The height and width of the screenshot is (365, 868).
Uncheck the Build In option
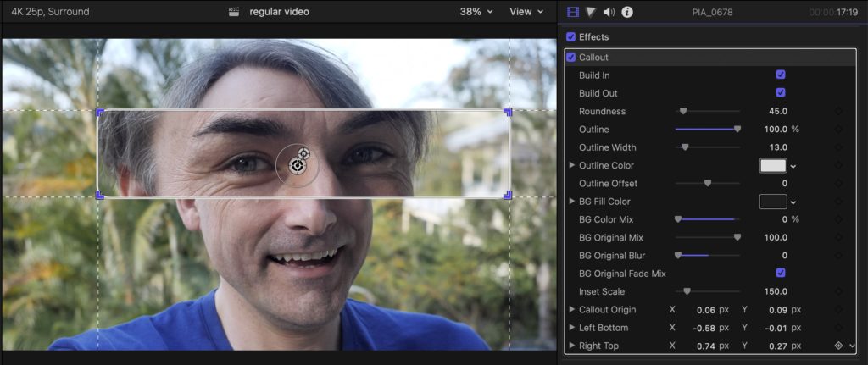(x=781, y=75)
